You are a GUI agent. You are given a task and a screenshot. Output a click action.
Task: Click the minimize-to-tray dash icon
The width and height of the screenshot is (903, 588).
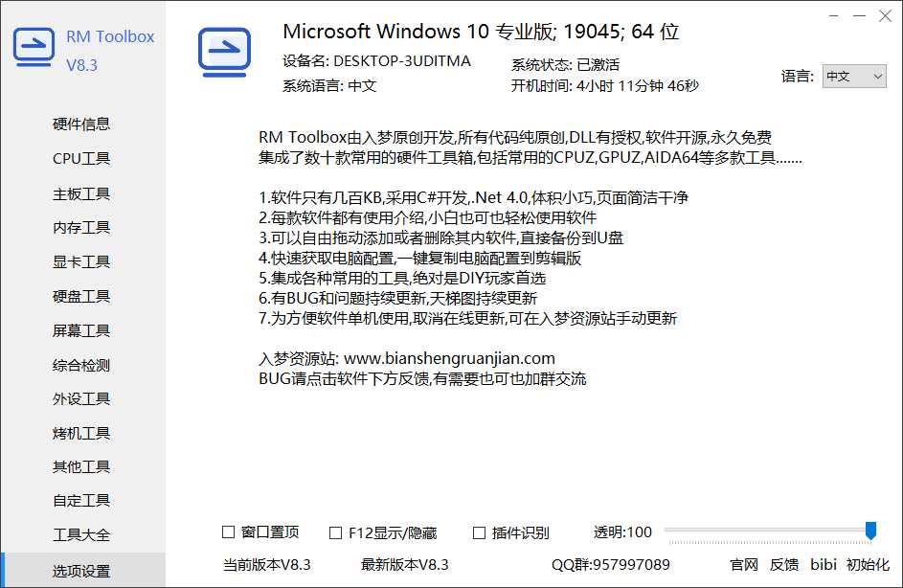click(833, 16)
